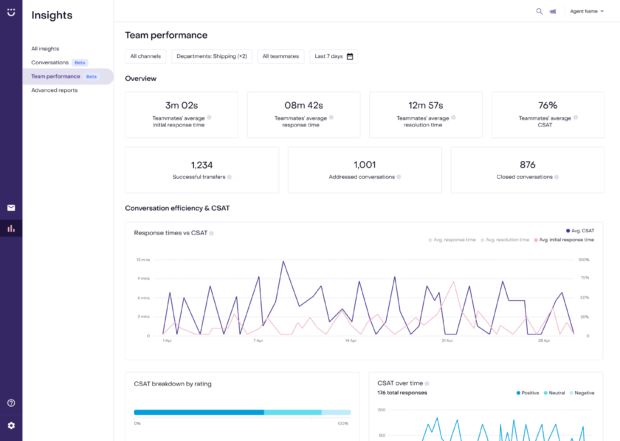Toggle Avg. initial response time legend item
Screen dimensions: 620x441
pyautogui.click(x=564, y=240)
